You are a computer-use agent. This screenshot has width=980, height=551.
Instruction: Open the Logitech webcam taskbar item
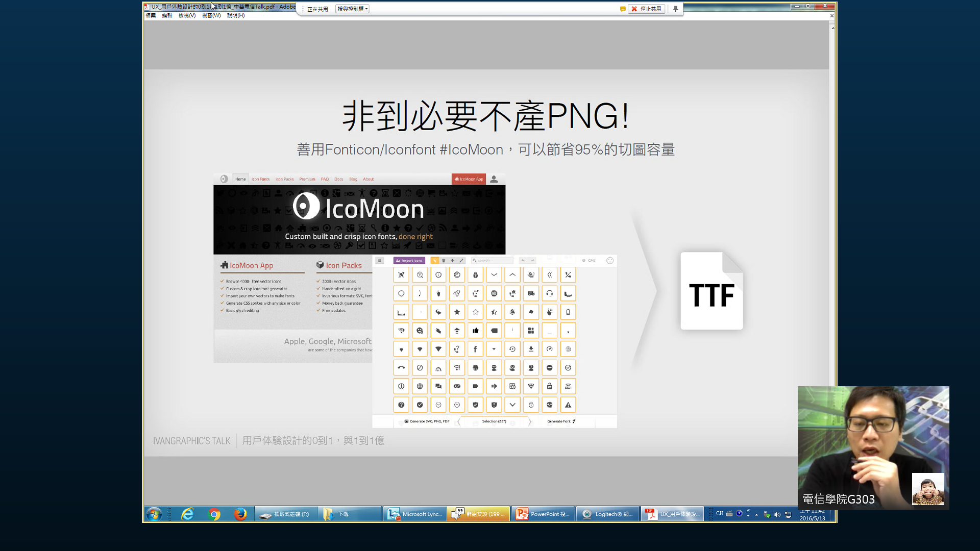[607, 514]
